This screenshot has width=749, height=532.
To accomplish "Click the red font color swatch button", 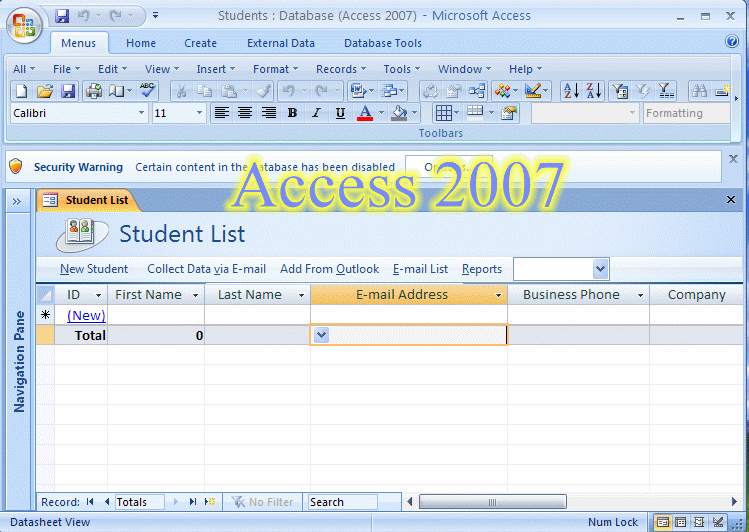I will [365, 113].
